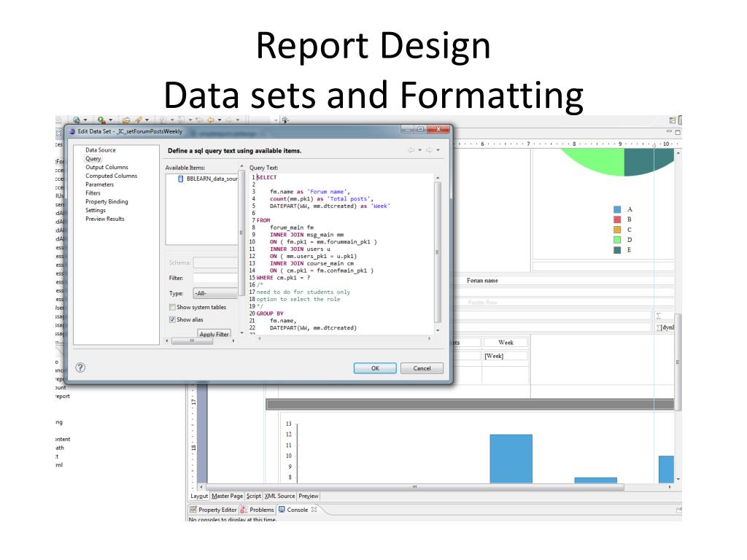Open the dropdown arrow beside the globe icon
Viewport: 747px width, 560px height.
point(85,120)
